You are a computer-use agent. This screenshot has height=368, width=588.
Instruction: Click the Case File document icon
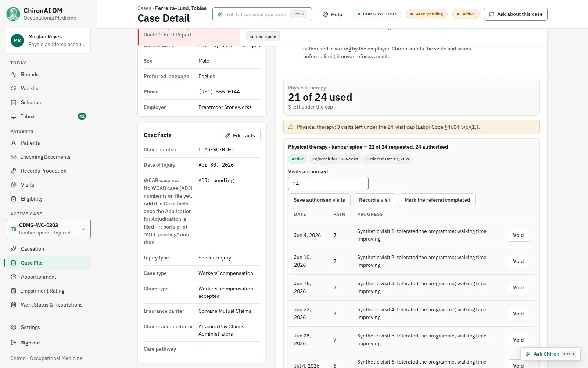14,263
